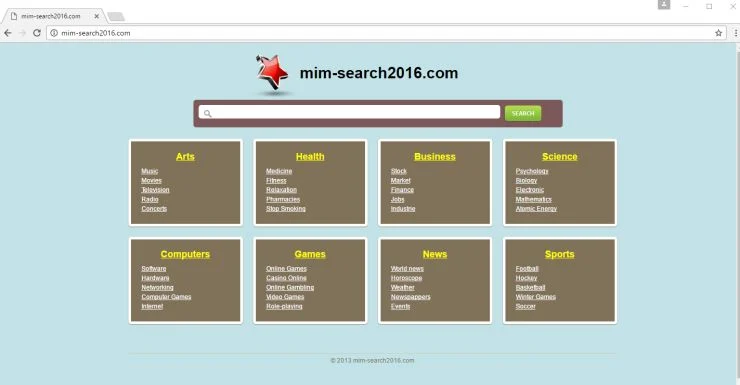Click the Weather link
740x385 pixels.
tap(403, 288)
